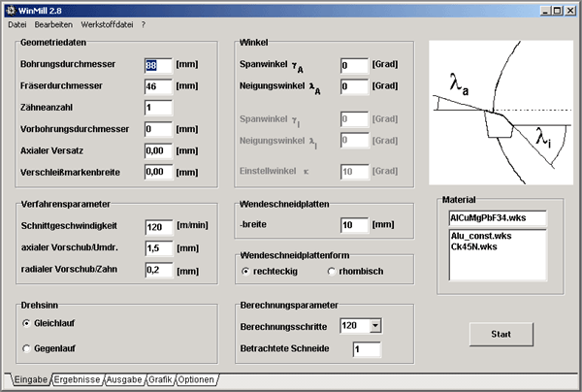Image resolution: width=582 pixels, height=392 pixels.
Task: Select Alu_const.wks in the material list
Action: click(481, 236)
